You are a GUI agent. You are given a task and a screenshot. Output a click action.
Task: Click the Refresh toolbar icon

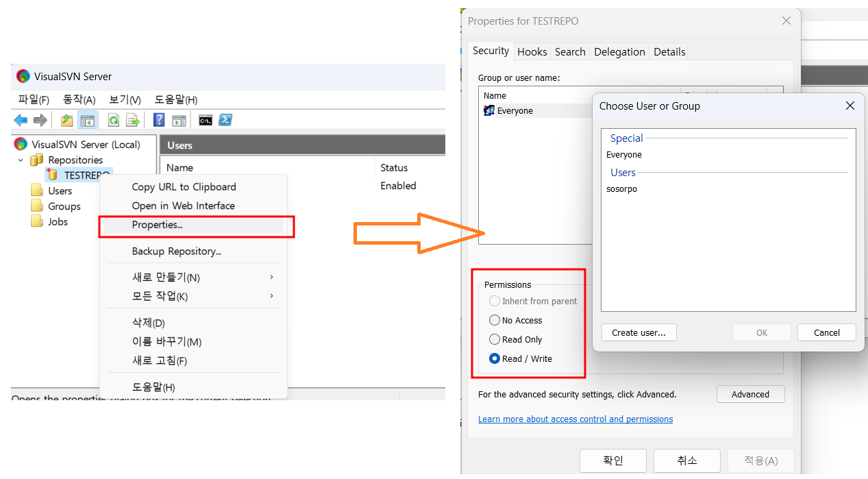[113, 121]
